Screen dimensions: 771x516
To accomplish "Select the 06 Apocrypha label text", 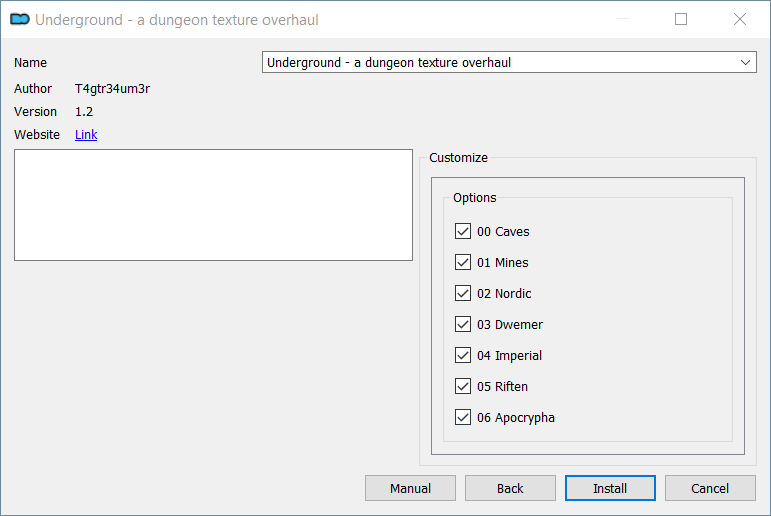I will [515, 418].
